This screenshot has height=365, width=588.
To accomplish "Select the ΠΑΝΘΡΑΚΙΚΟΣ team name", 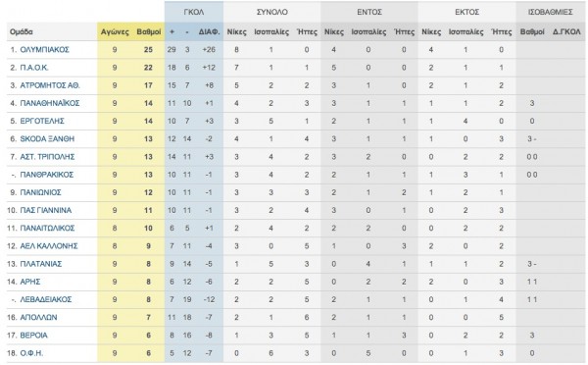I will point(47,175).
